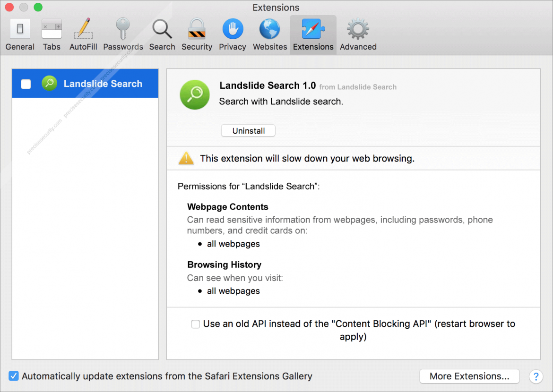Toggle the old API instead of Content Blocking checkbox

coord(195,324)
